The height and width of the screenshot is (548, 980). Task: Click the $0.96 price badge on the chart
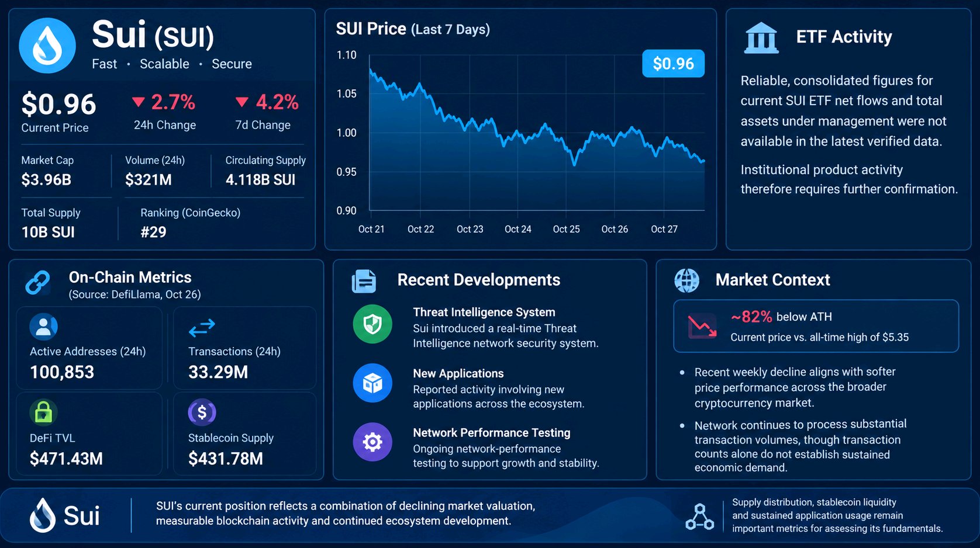click(673, 64)
